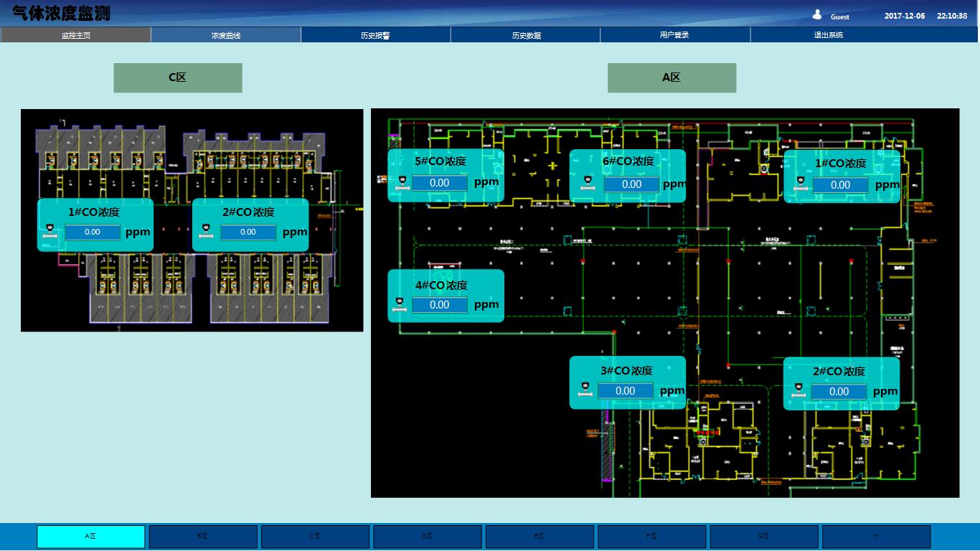Go to 历史数据 page
The height and width of the screenshot is (551, 980).
(x=526, y=35)
